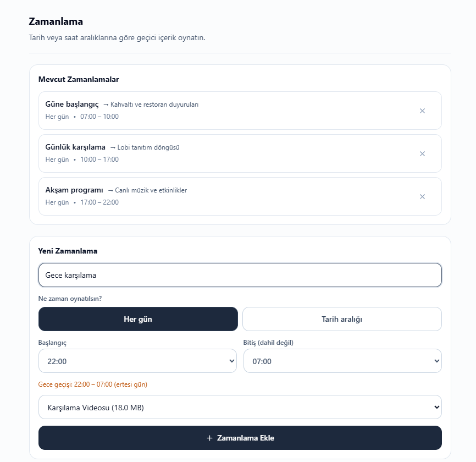Viewport: 476px width, 462px height.
Task: Click the Yeni Zamanlama heading
Action: tap(68, 251)
